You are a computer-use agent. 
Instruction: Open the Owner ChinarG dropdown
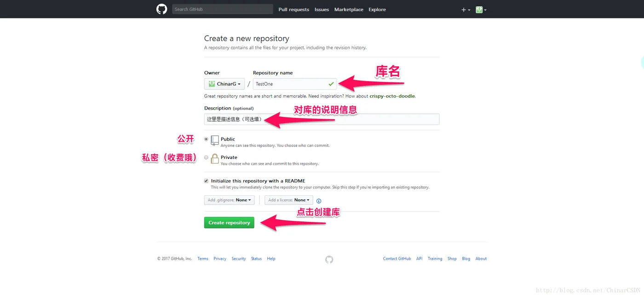[x=224, y=84]
